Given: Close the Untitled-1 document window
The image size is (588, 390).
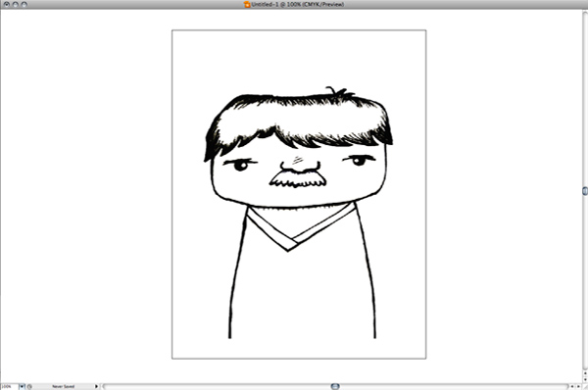Looking at the screenshot, I should (7, 5).
